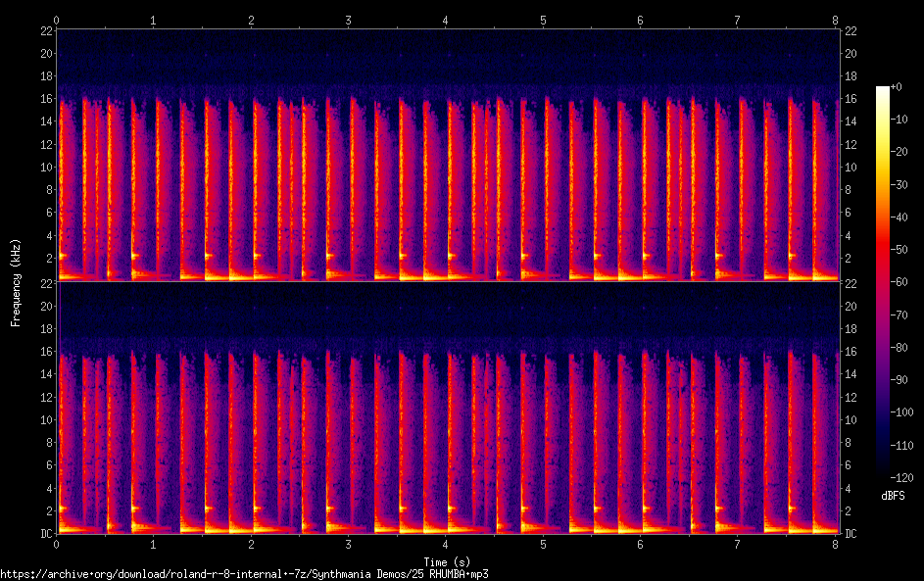Select the "-40" label on the dBFS scale
924x581 pixels.
point(900,217)
